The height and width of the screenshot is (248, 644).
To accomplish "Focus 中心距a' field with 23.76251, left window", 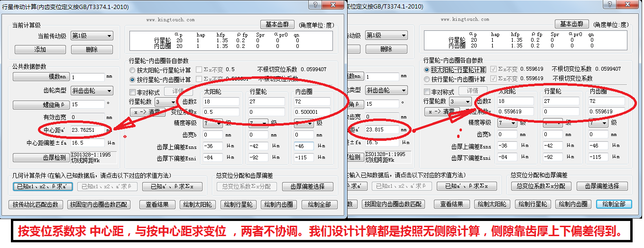I will tap(87, 129).
